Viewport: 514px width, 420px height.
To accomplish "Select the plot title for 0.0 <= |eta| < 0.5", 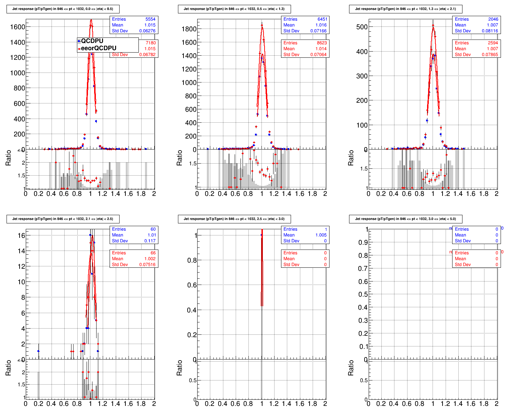I will point(63,9).
